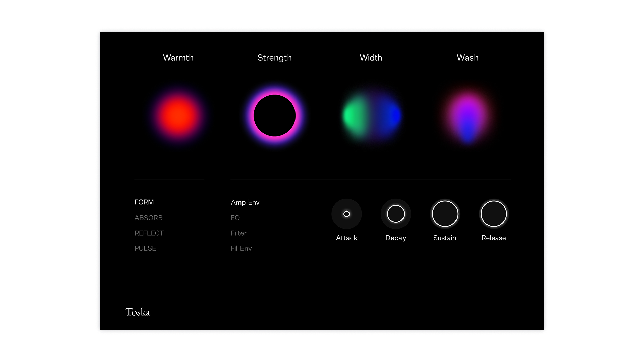Click the Toska logo
This screenshot has height=362, width=644.
pos(138,312)
